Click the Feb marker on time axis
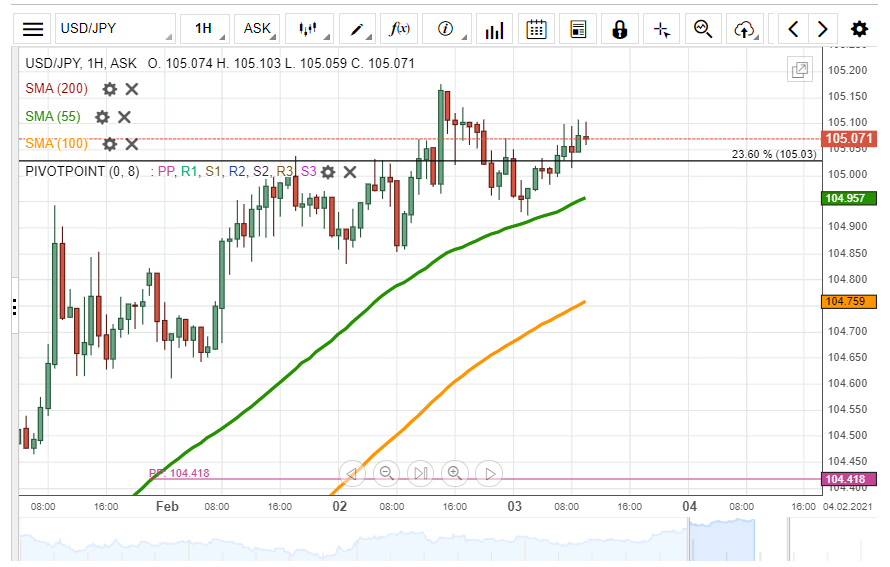 point(167,506)
